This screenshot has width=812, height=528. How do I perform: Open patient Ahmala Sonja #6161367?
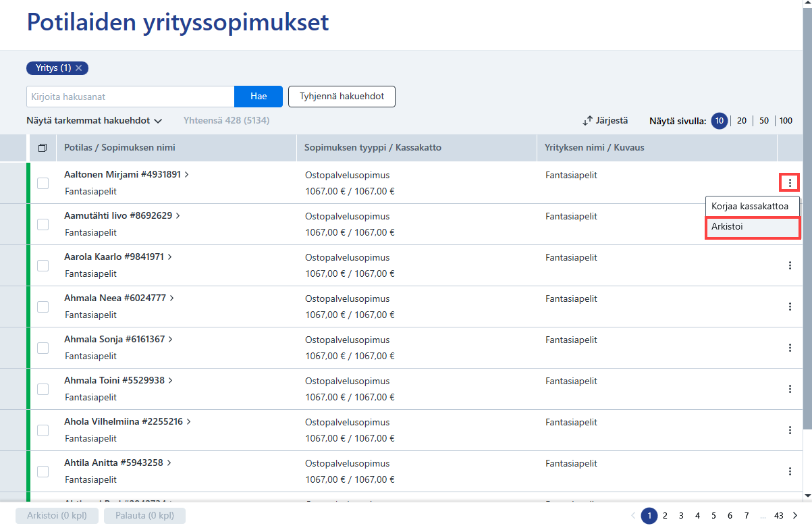click(x=118, y=339)
